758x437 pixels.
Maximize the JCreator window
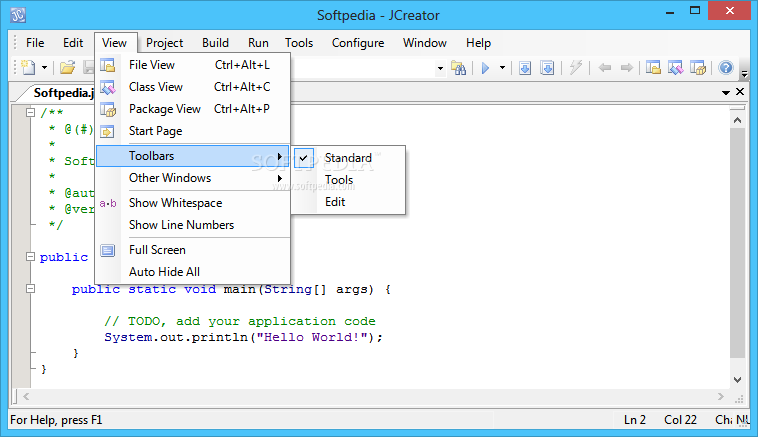coord(695,12)
